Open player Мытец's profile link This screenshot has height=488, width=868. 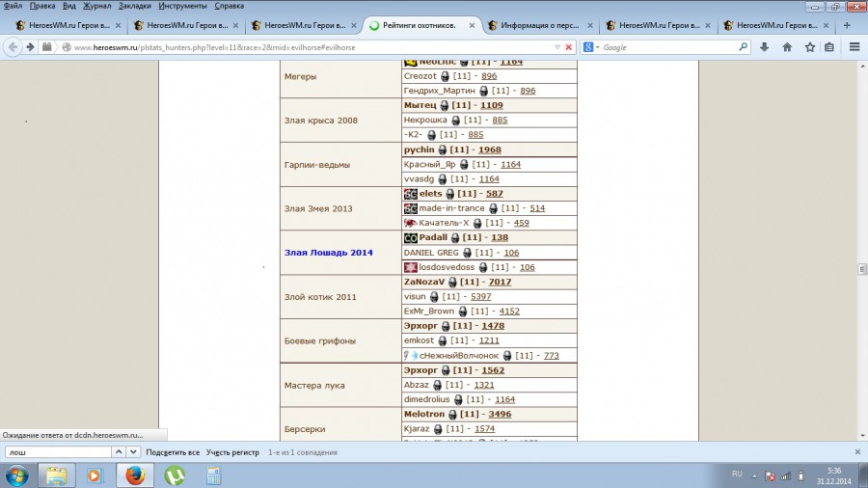tap(420, 105)
